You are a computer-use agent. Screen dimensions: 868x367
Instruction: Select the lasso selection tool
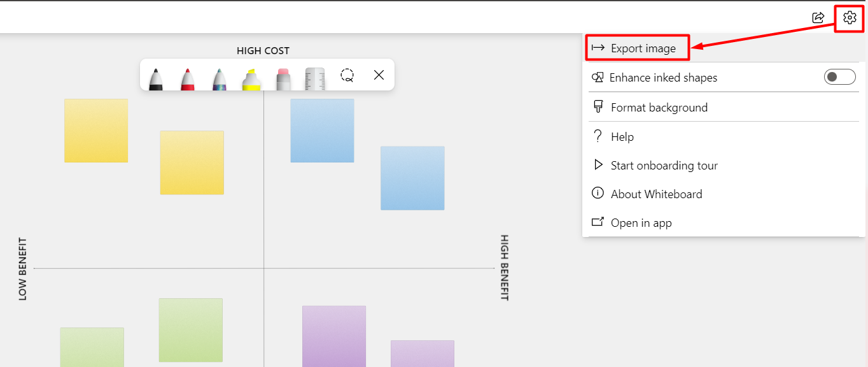click(x=347, y=75)
